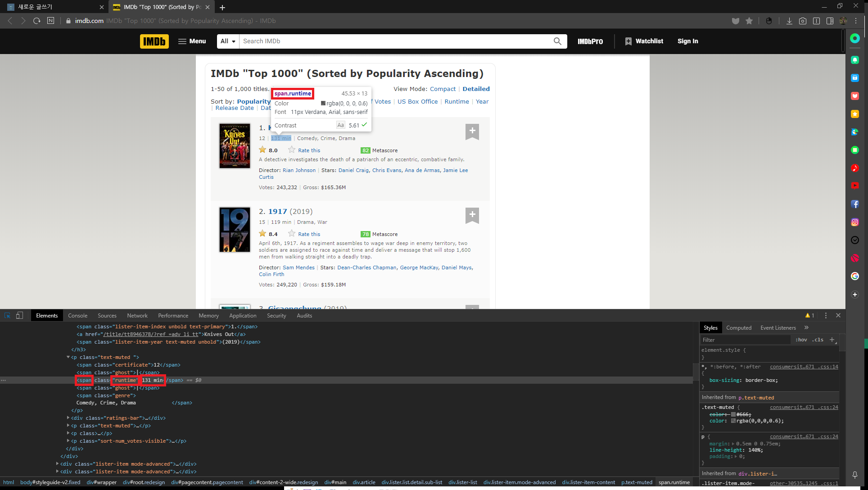Switch to Console tab in DevTools
This screenshot has width=868, height=490.
pos(77,316)
